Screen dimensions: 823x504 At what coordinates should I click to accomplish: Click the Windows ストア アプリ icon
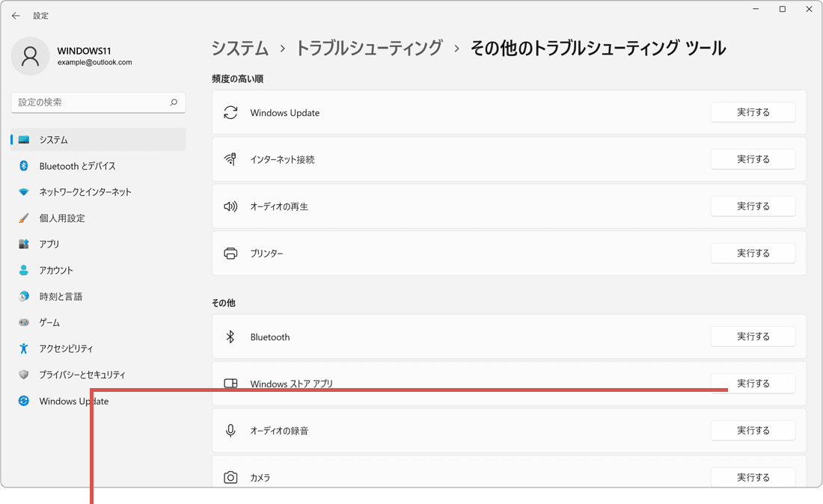pyautogui.click(x=231, y=383)
